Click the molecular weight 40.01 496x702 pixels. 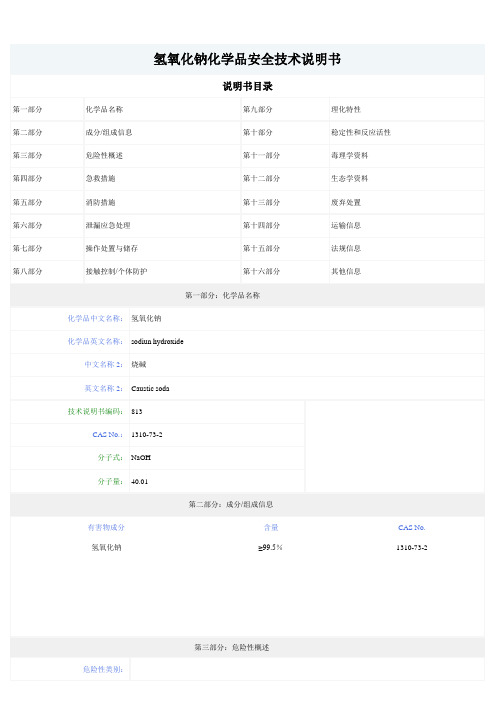click(139, 482)
